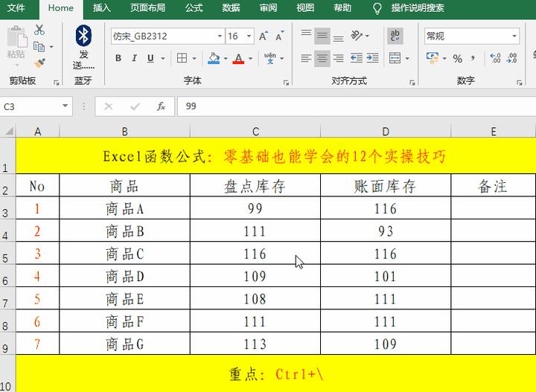Show phonetic guide wén icon
This screenshot has height=392, width=536.
click(270, 58)
